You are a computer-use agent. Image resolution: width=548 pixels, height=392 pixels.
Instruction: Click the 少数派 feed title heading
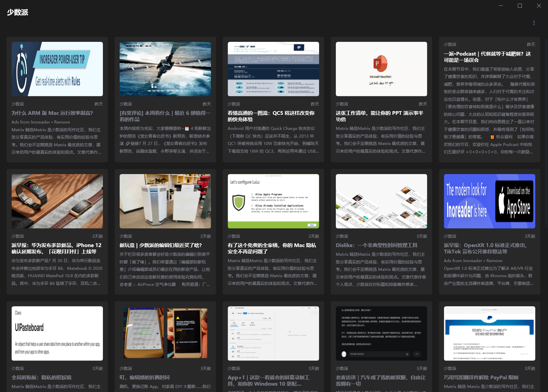pyautogui.click(x=18, y=12)
